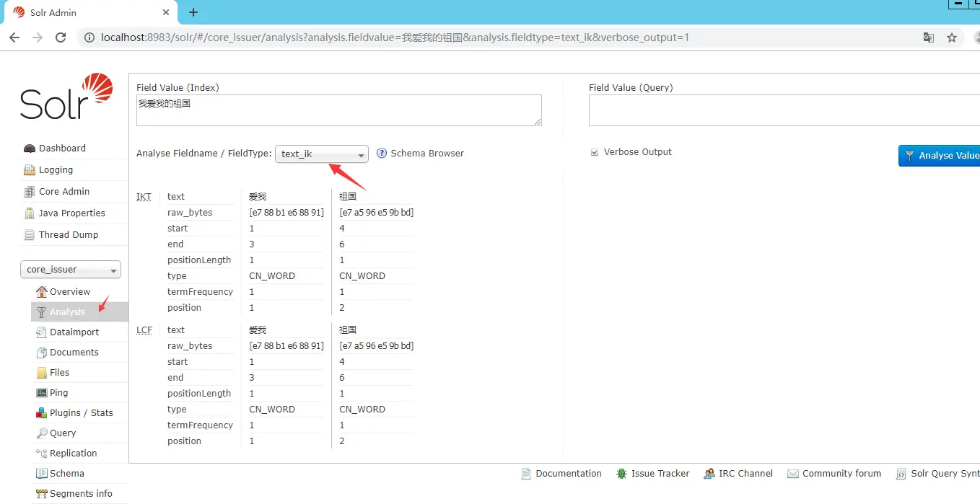
Task: Open the Files page
Action: [60, 373]
